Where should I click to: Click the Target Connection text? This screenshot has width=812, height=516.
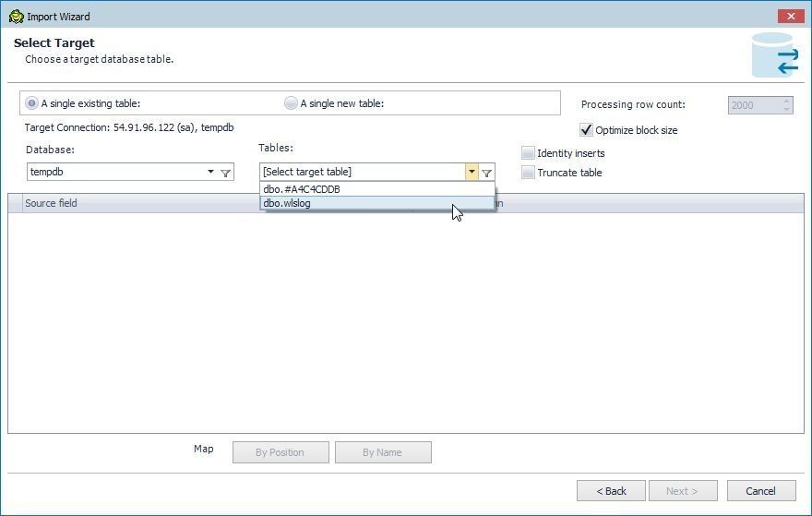click(129, 127)
